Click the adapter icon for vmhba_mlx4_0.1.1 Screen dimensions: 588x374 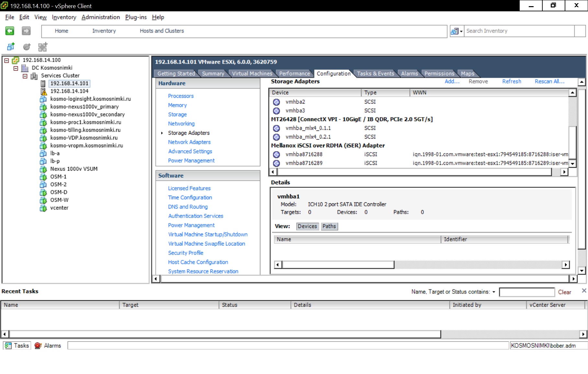277,128
